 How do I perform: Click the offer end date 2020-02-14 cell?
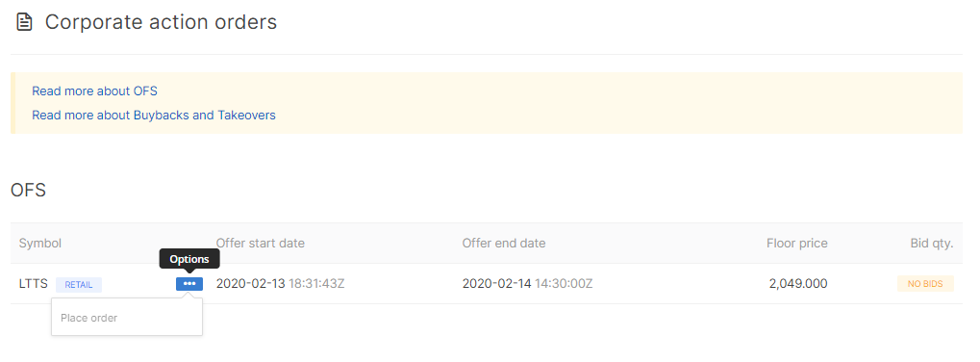[x=527, y=284]
